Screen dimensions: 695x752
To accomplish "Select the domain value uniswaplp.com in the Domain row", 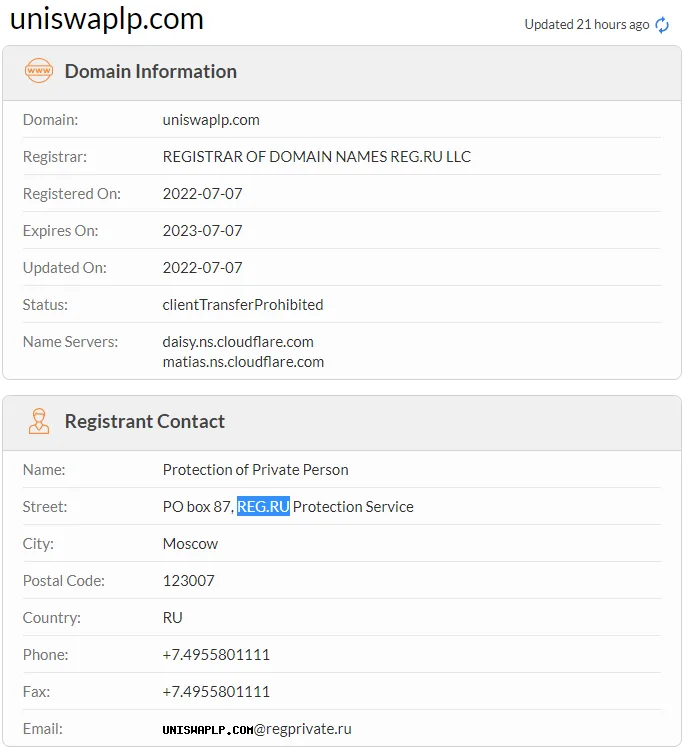I will point(211,120).
